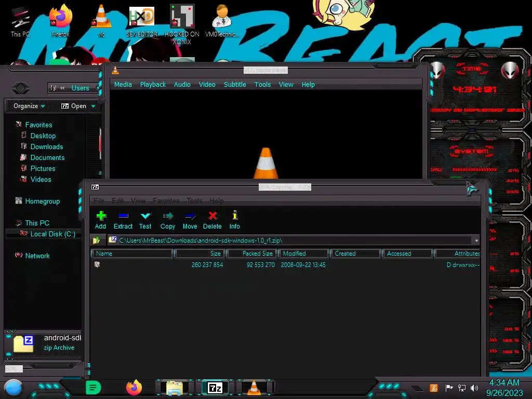Sort by Created column header
This screenshot has width=532, height=399.
356,254
